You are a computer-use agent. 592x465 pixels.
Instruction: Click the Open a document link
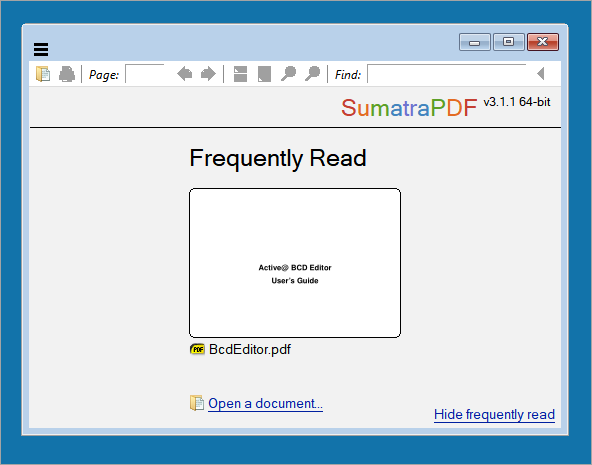[265, 403]
